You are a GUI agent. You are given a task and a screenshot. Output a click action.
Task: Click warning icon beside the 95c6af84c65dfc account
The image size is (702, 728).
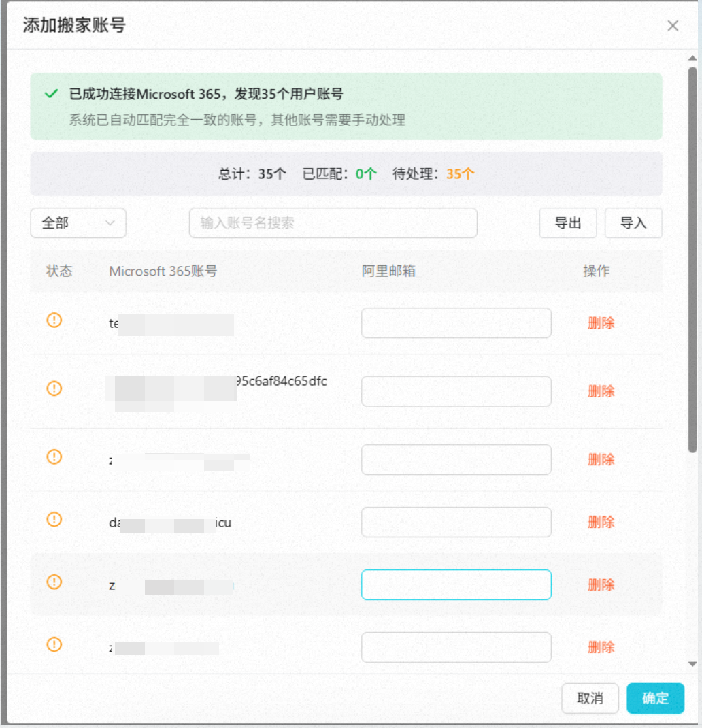pyautogui.click(x=54, y=388)
